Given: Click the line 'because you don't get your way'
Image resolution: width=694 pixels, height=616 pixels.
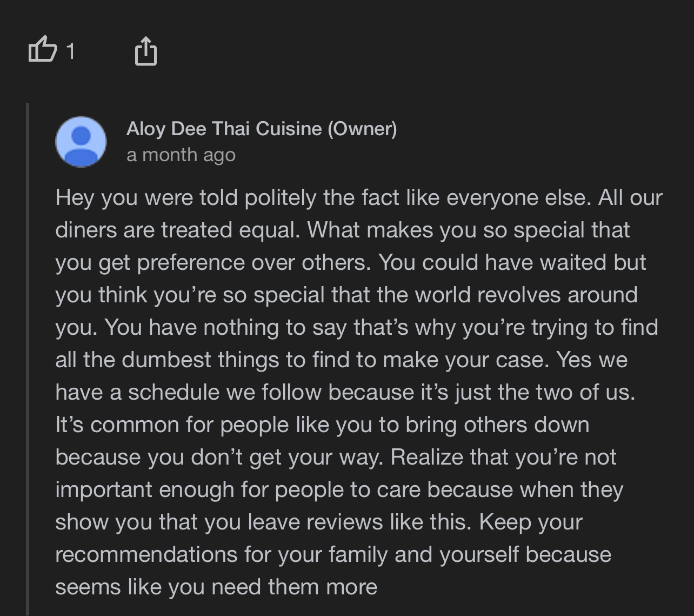Looking at the screenshot, I should [335, 458].
